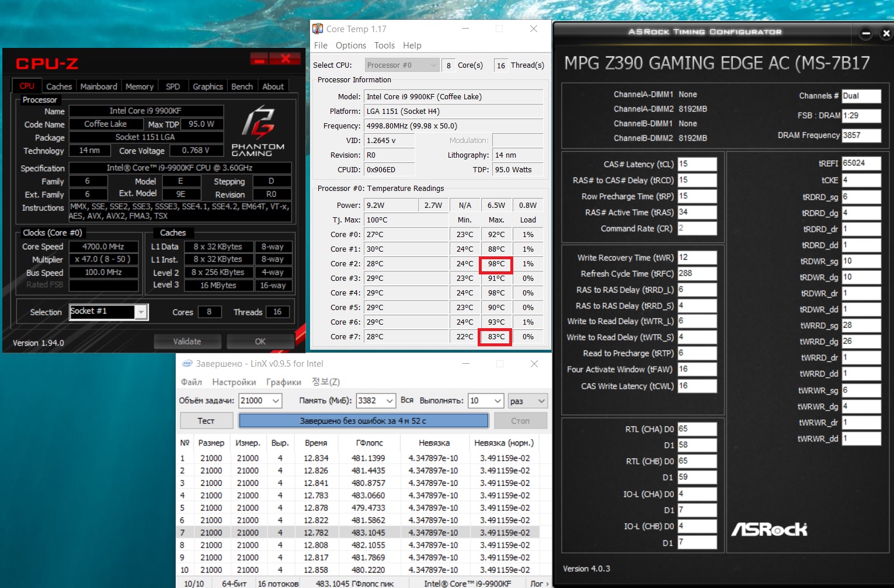The height and width of the screenshot is (588, 894).
Task: Open the Tools menu in Core Temp
Action: click(x=384, y=46)
